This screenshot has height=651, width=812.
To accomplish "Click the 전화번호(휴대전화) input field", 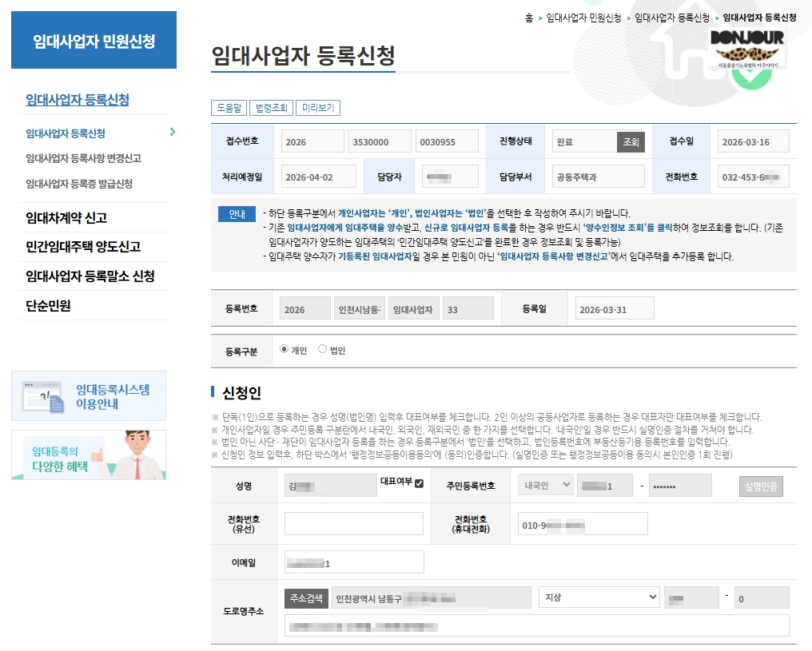I will coord(583,524).
